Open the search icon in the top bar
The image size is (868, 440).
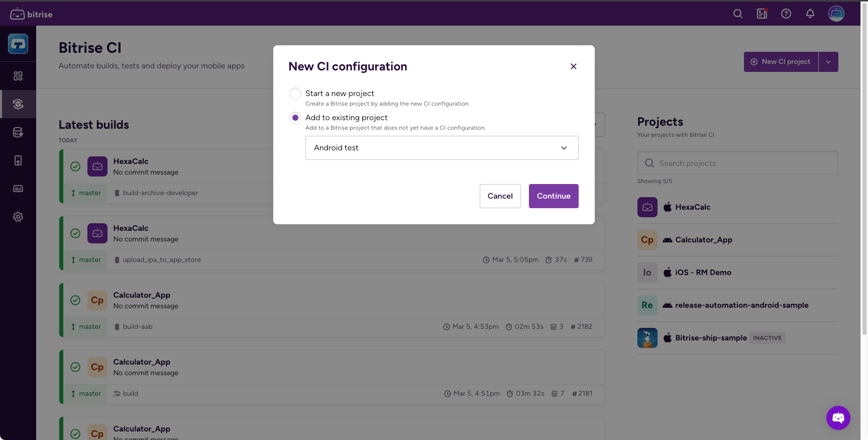(x=737, y=14)
